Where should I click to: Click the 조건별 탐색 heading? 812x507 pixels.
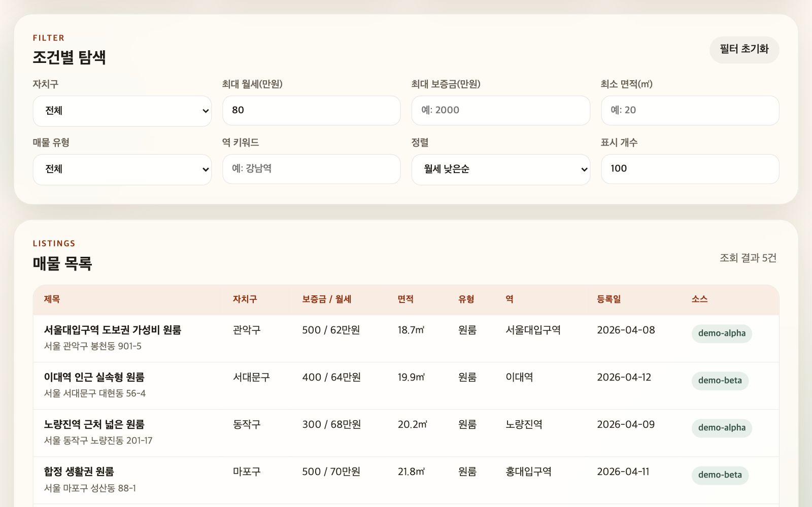click(69, 57)
